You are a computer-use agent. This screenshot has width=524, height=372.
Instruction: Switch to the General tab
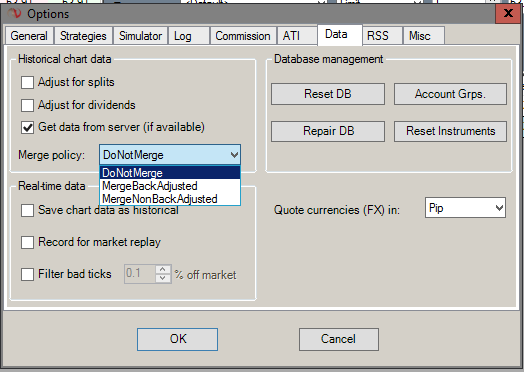pyautogui.click(x=29, y=36)
